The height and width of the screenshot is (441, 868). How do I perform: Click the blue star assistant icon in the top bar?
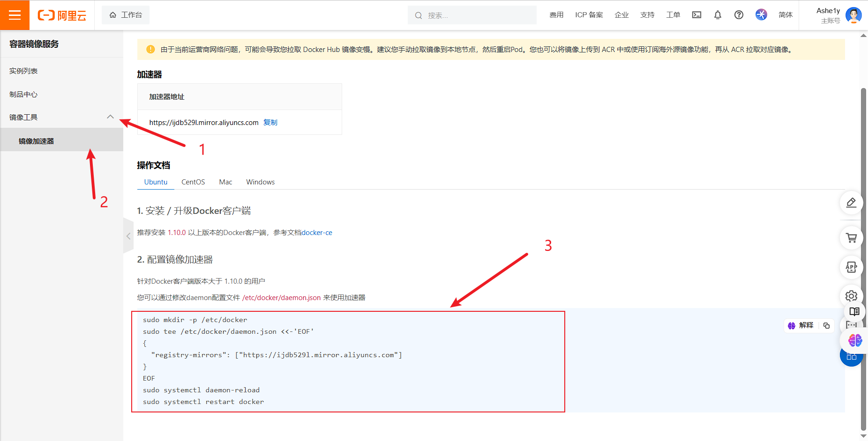coord(761,15)
